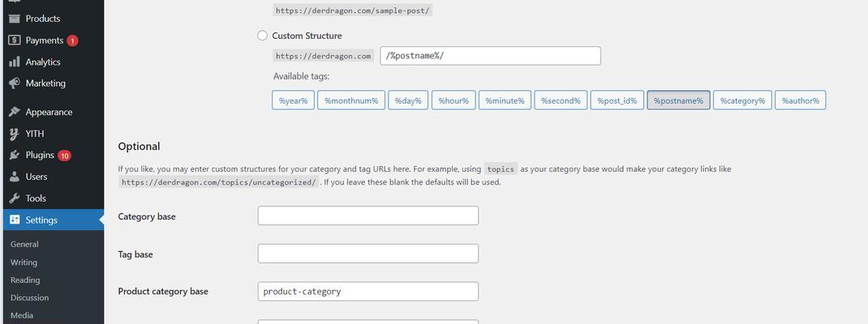
Task: Click the Marketing megaphone icon
Action: point(15,83)
